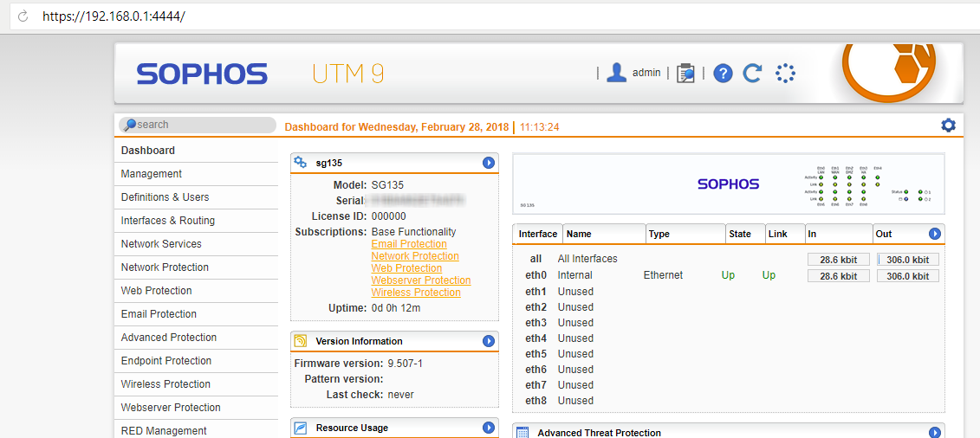Click blue arrow in sg135 panel
This screenshot has height=438, width=980.
pos(489,163)
